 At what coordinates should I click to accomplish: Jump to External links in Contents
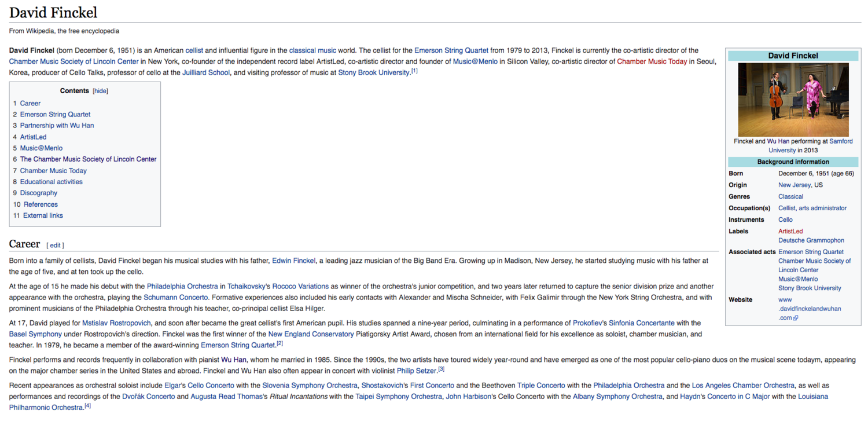(43, 215)
